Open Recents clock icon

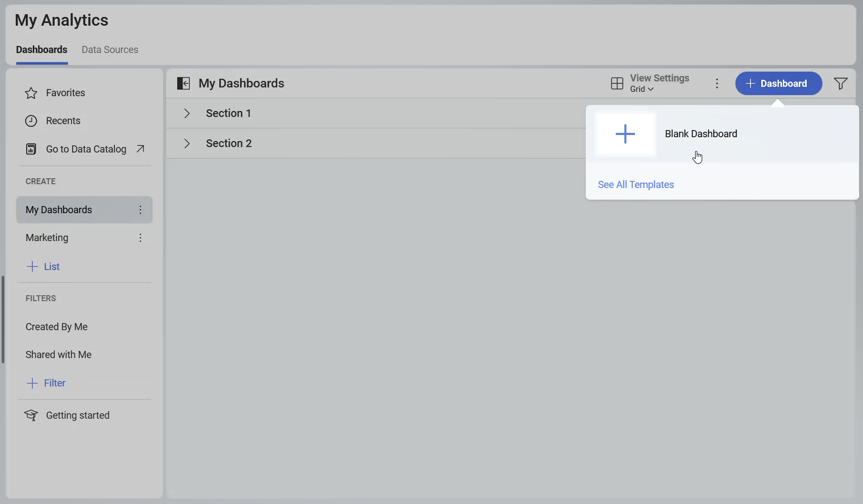pos(31,121)
